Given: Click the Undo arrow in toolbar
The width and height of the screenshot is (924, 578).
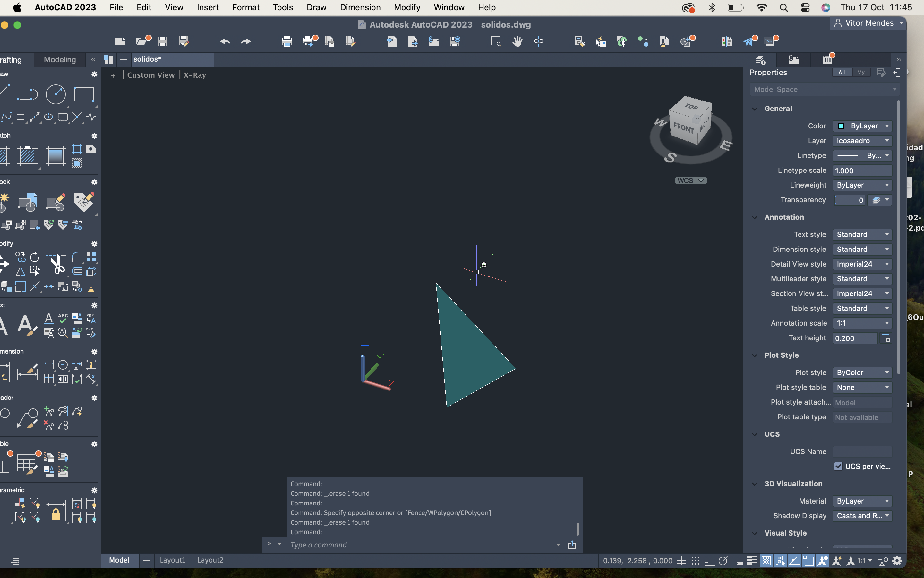Looking at the screenshot, I should click(225, 41).
